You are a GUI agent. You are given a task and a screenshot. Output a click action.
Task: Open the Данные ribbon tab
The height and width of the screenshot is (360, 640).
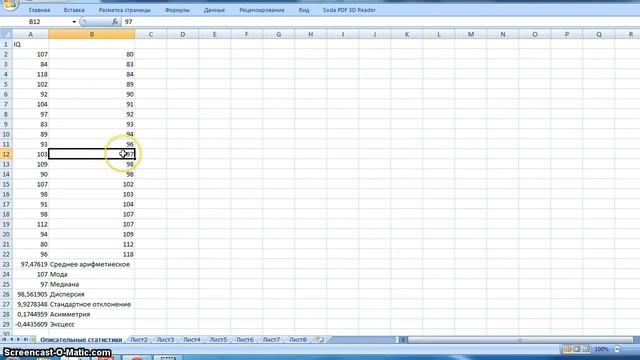point(214,10)
